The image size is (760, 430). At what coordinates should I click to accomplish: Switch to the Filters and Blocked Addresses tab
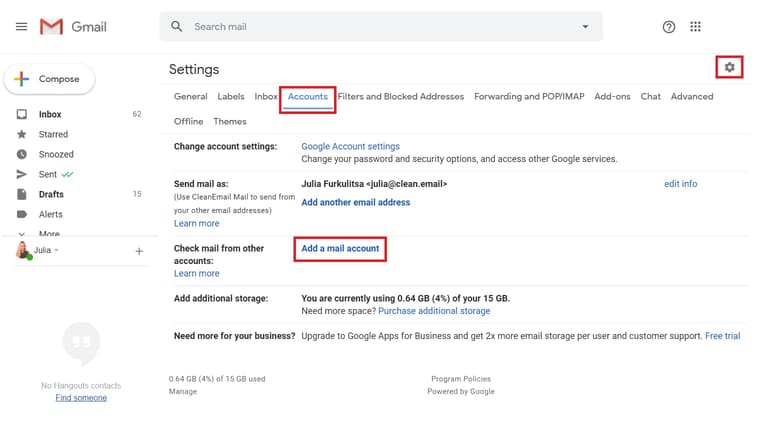(400, 97)
